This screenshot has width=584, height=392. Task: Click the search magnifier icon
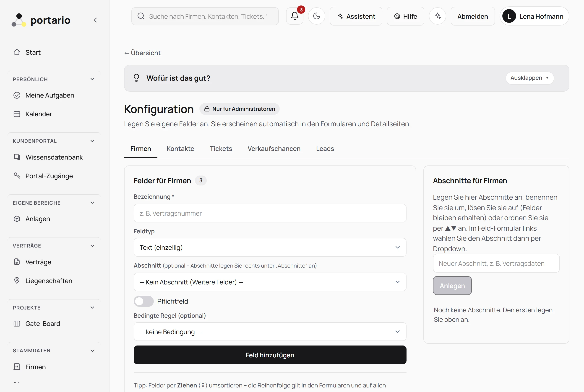[141, 16]
